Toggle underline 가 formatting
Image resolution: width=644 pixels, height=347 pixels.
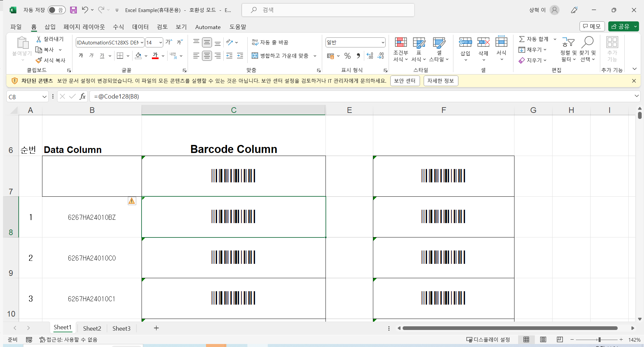click(102, 56)
